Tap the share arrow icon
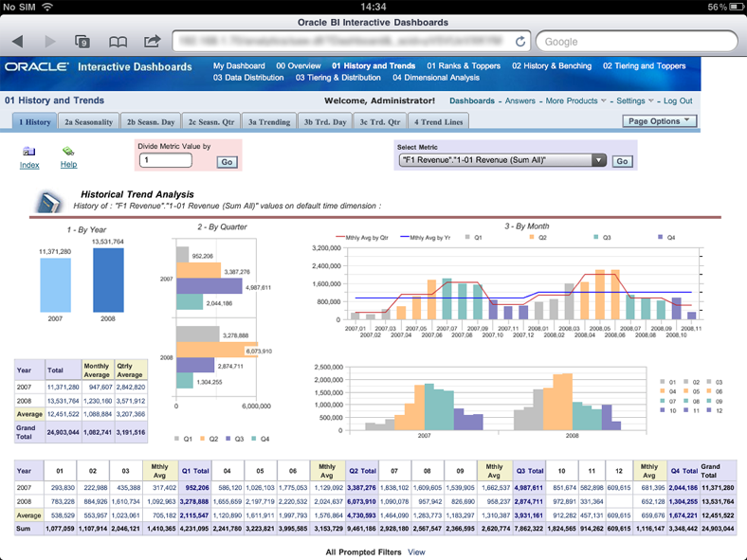This screenshot has width=747, height=560. click(x=152, y=42)
